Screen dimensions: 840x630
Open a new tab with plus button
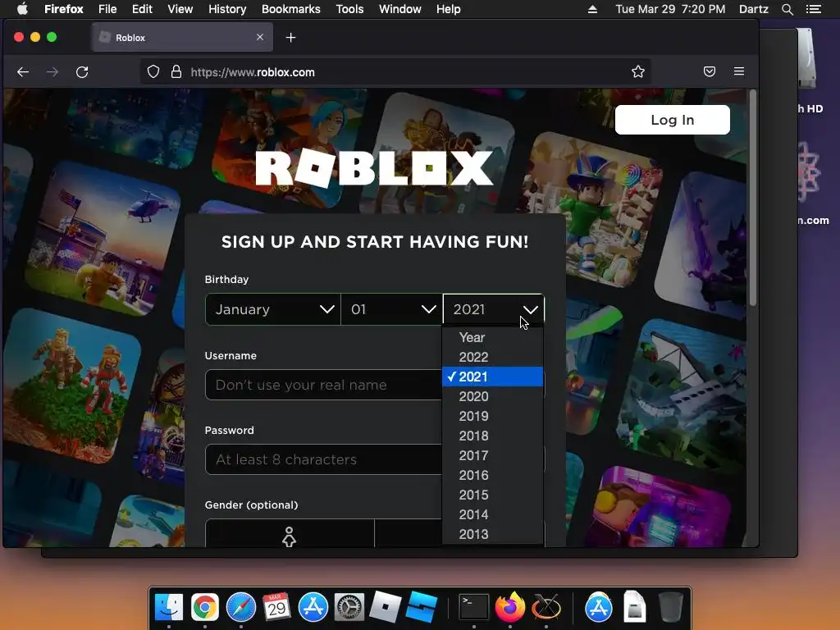tap(291, 38)
